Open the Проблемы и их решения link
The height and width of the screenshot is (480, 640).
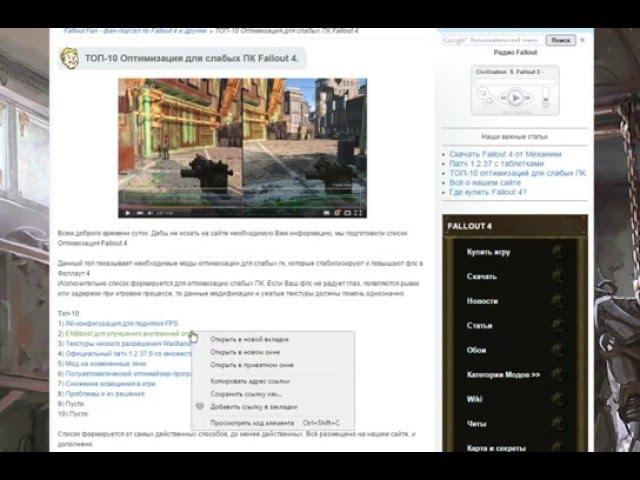(105, 394)
